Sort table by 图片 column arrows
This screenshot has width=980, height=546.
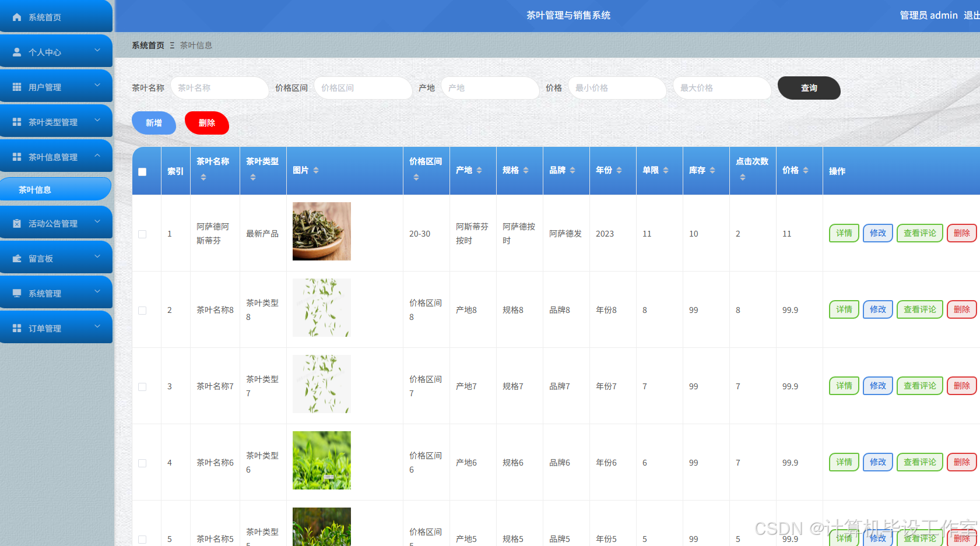pyautogui.click(x=316, y=170)
